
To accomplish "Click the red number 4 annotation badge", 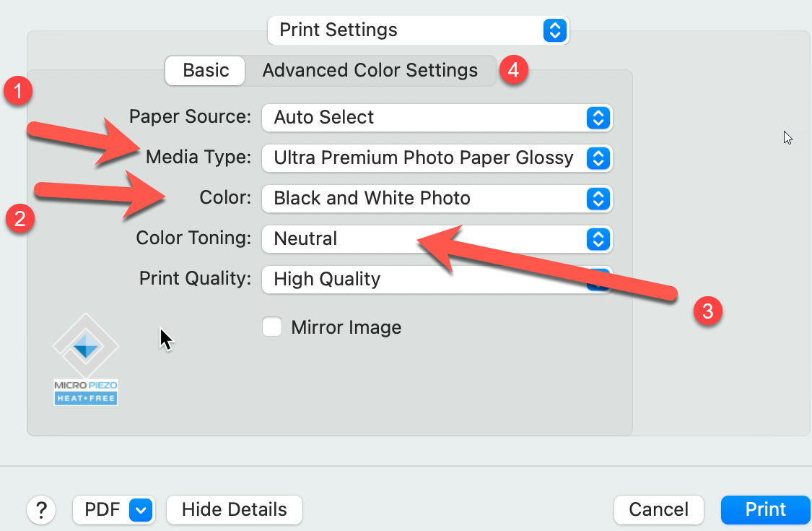I will [513, 70].
